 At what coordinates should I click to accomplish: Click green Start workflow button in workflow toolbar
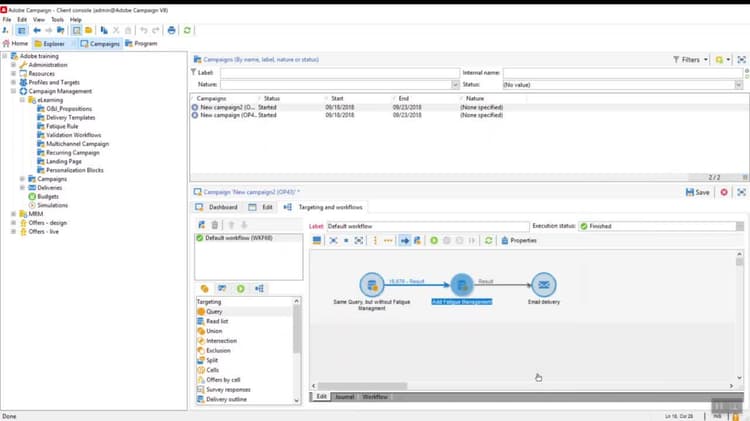tap(434, 240)
